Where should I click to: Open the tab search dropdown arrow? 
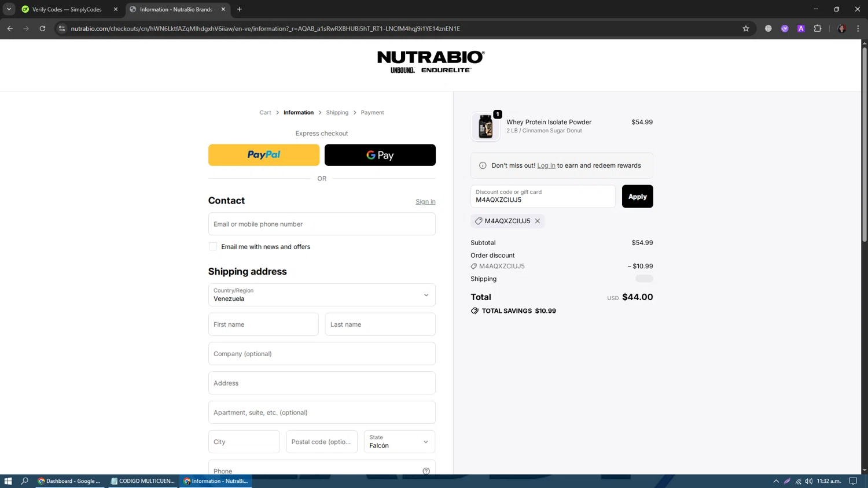[x=9, y=9]
